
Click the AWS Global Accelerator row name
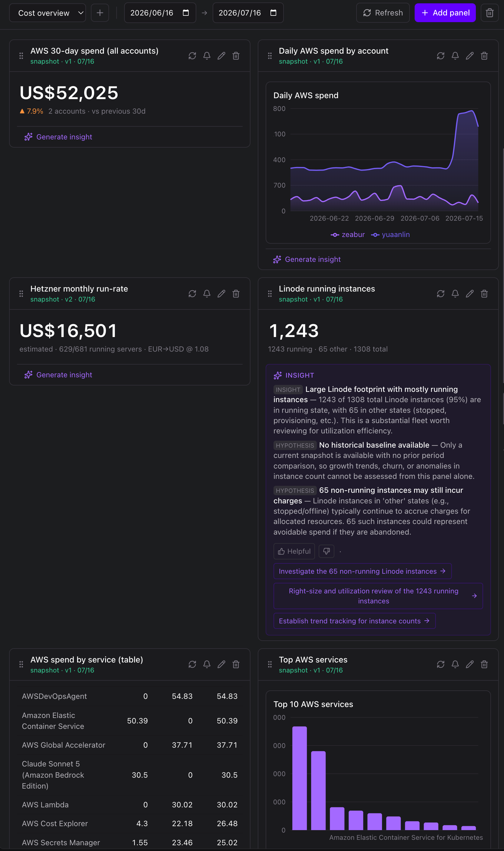tap(64, 745)
